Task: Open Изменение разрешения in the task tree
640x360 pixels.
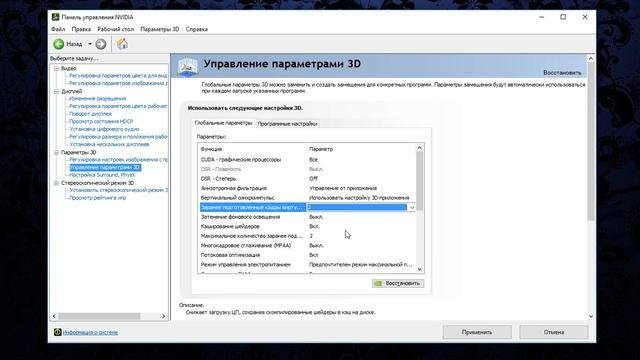Action: click(x=98, y=99)
